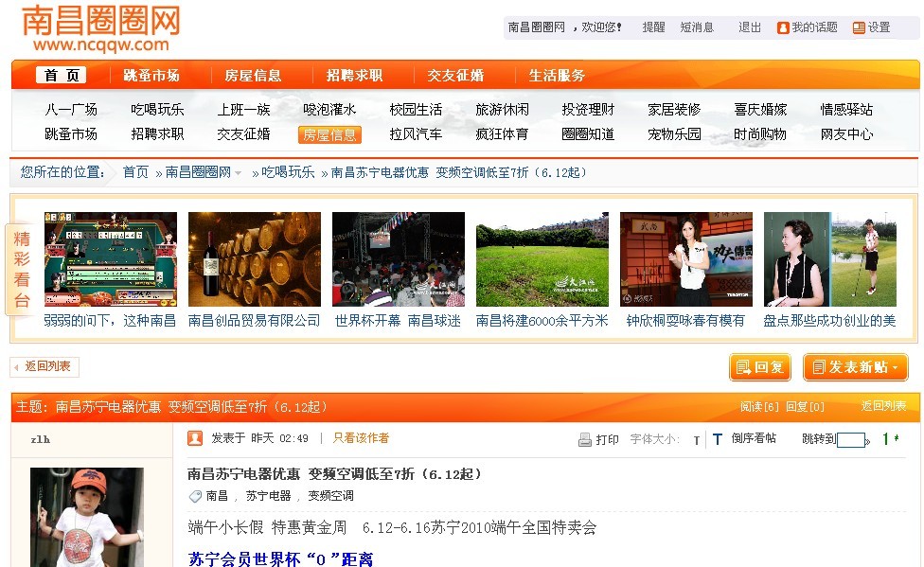The image size is (924, 567).
Task: Open the 旅游休闲 forum category
Action: [x=502, y=110]
